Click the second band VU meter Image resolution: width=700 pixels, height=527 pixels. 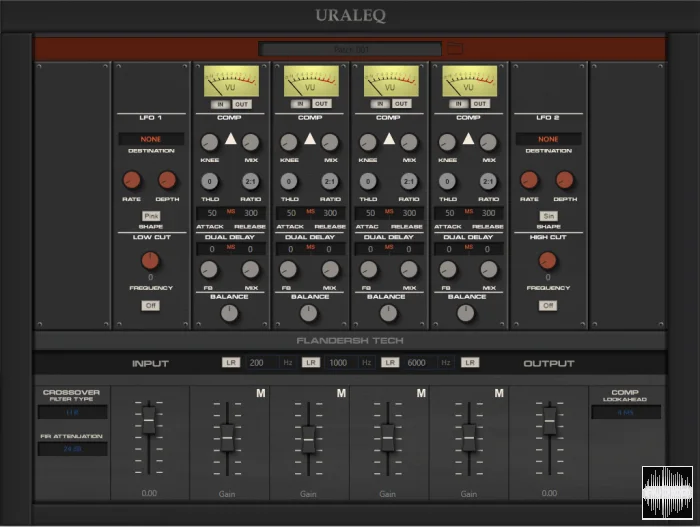click(311, 81)
